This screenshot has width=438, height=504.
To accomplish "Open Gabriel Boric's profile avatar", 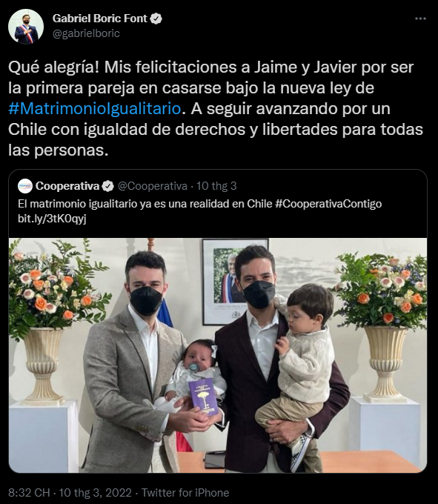I will 26,27.
